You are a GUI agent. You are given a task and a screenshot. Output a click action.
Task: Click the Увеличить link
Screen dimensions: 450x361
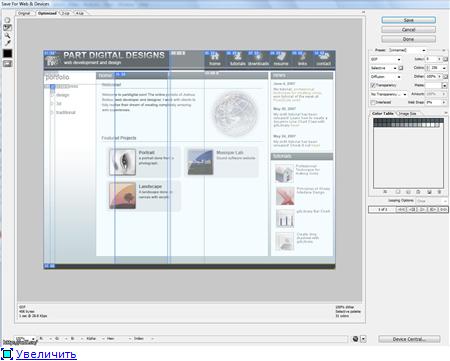(46, 354)
